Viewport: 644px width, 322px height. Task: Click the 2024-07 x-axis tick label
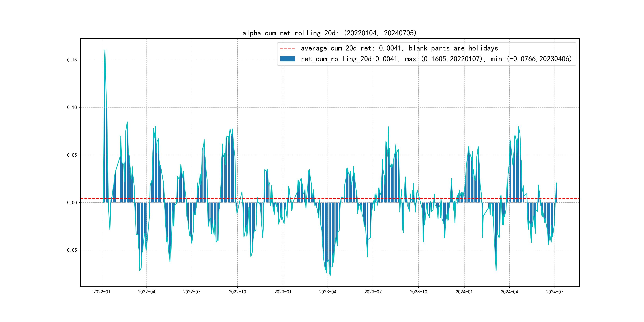(x=555, y=292)
